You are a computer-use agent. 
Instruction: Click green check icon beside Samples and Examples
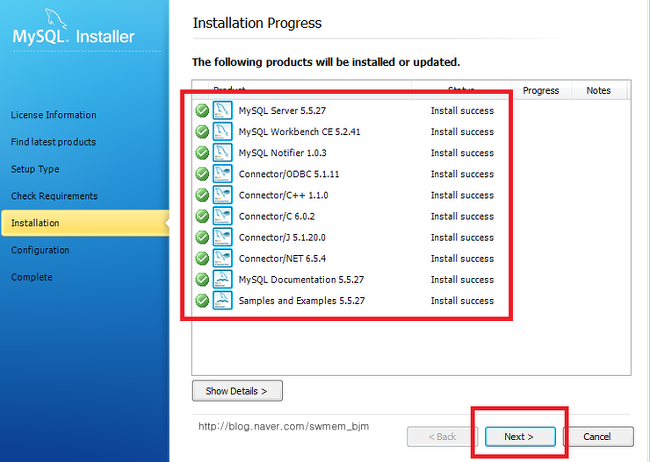pos(202,301)
